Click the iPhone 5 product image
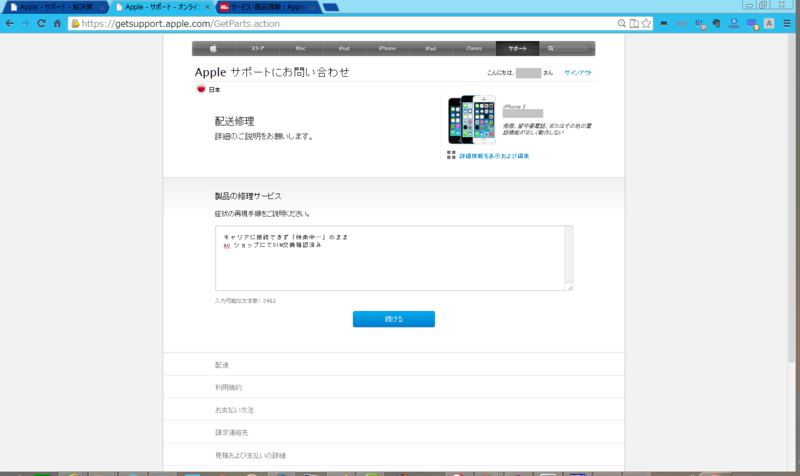The height and width of the screenshot is (476, 800). coord(471,120)
